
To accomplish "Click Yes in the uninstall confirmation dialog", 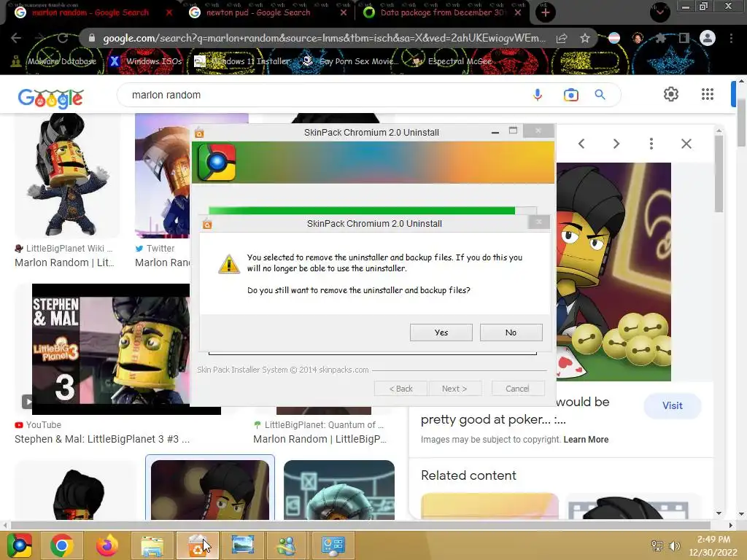I will click(x=441, y=332).
